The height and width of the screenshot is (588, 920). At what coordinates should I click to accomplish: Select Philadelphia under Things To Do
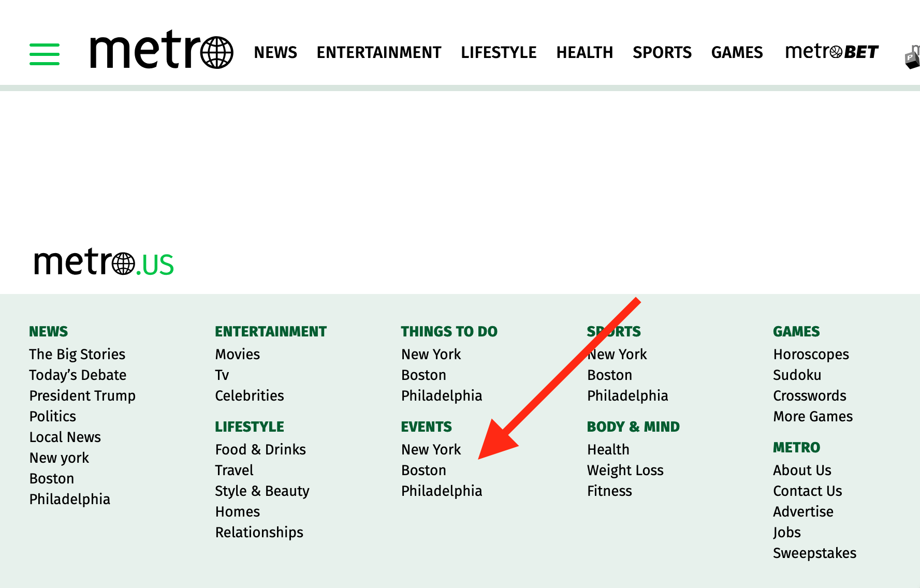(x=442, y=396)
